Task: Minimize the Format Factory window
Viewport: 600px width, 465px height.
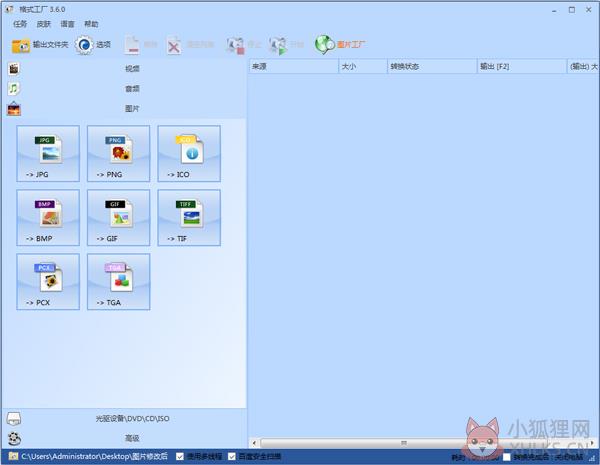Action: (x=554, y=10)
